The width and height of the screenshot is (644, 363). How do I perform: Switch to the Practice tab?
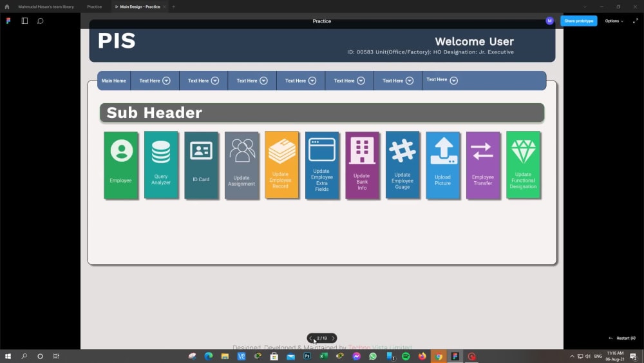coord(95,6)
